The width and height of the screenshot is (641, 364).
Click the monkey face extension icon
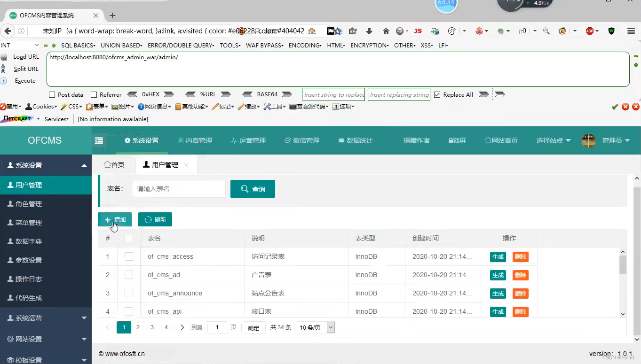[562, 31]
